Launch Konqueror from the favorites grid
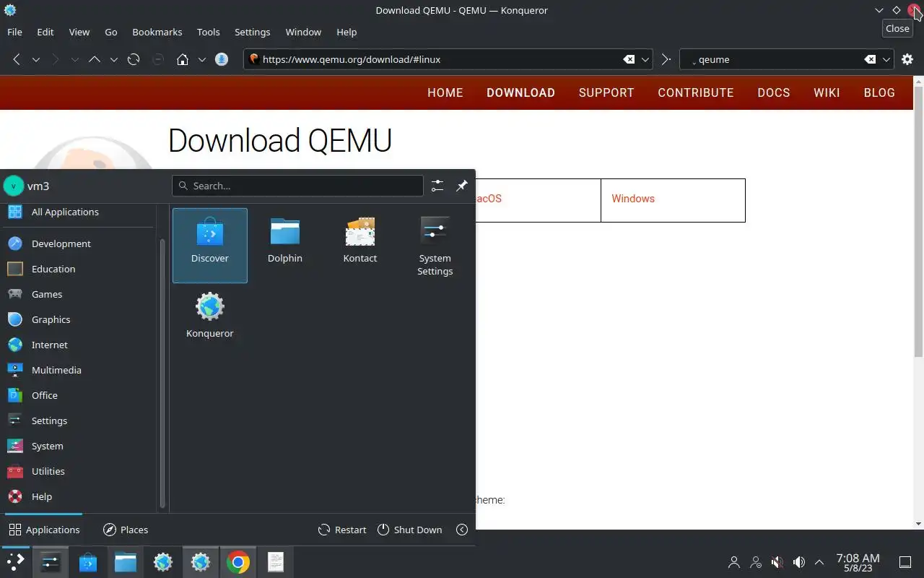This screenshot has height=578, width=924. point(210,320)
